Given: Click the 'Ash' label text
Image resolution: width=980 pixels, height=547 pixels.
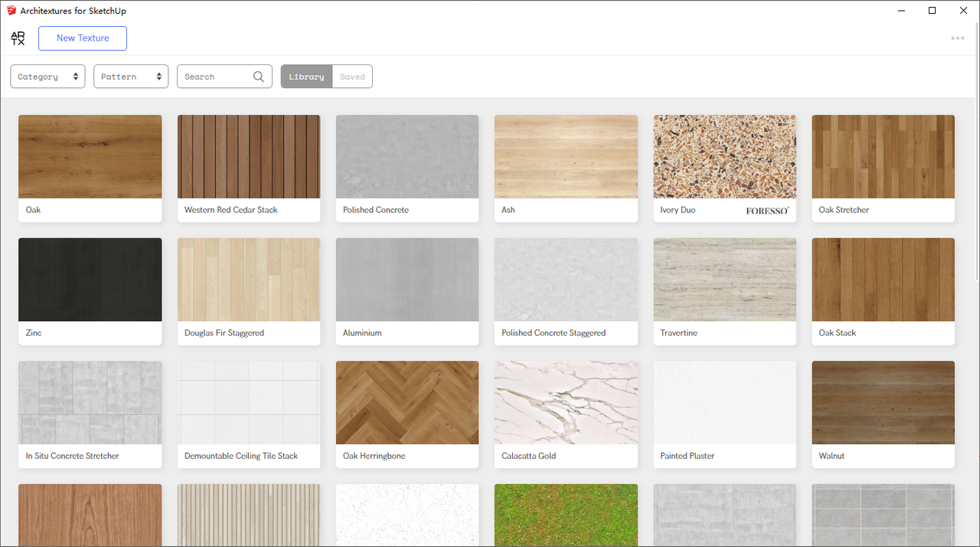Looking at the screenshot, I should pos(508,210).
